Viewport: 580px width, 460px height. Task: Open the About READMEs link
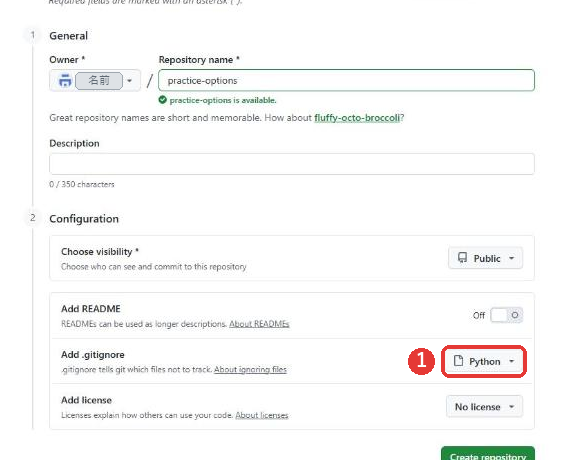(259, 324)
